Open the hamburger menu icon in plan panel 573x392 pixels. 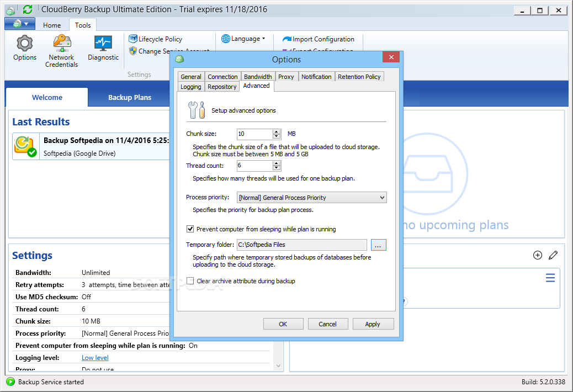pos(550,278)
